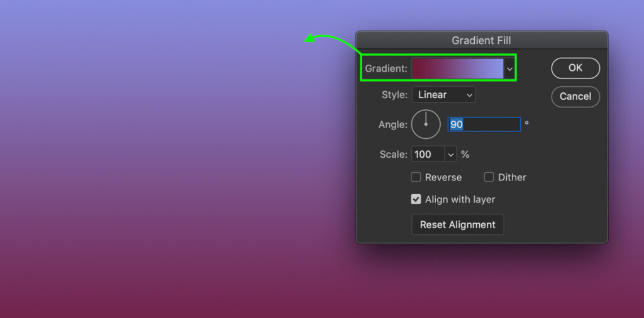Viewport: 644px width, 318px height.
Task: Confirm the gradient fill with OK
Action: coord(575,68)
